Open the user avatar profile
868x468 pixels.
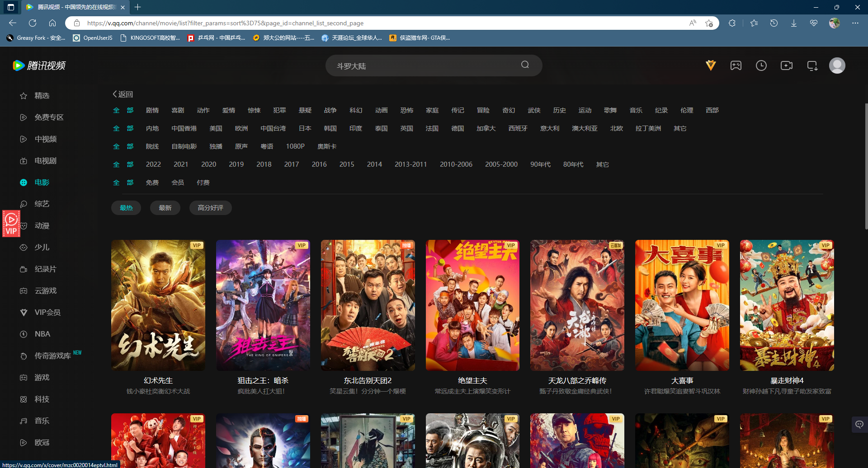(837, 66)
